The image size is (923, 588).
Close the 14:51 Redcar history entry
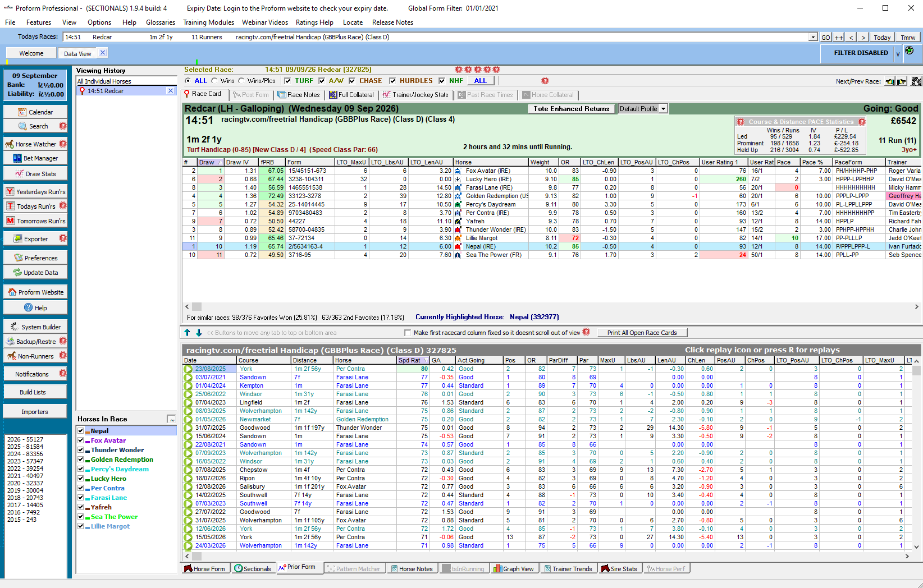(x=171, y=91)
